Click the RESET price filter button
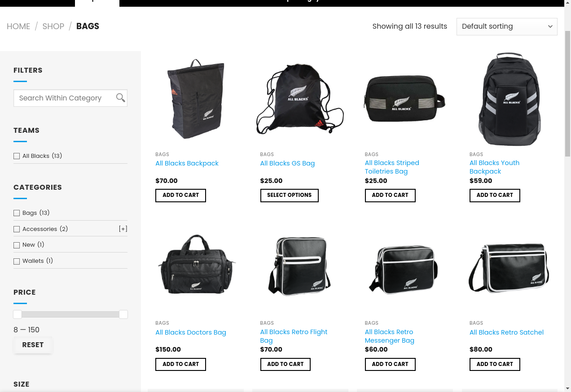The height and width of the screenshot is (392, 571). (33, 345)
